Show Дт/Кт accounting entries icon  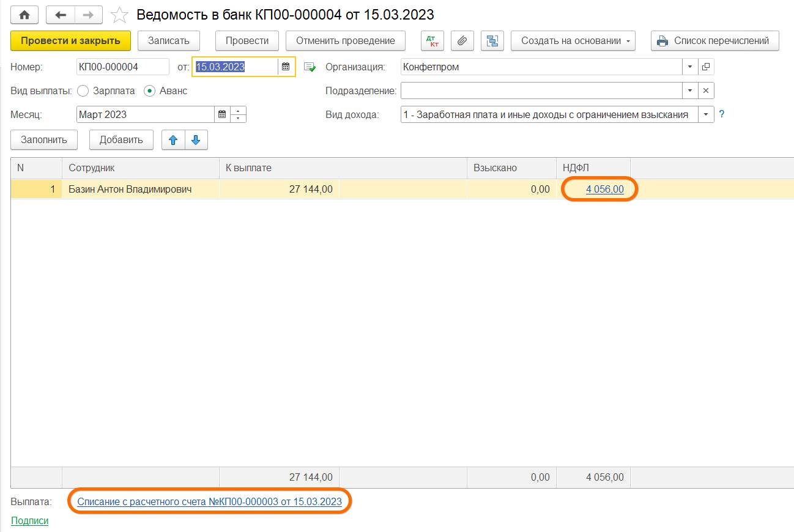tap(433, 41)
